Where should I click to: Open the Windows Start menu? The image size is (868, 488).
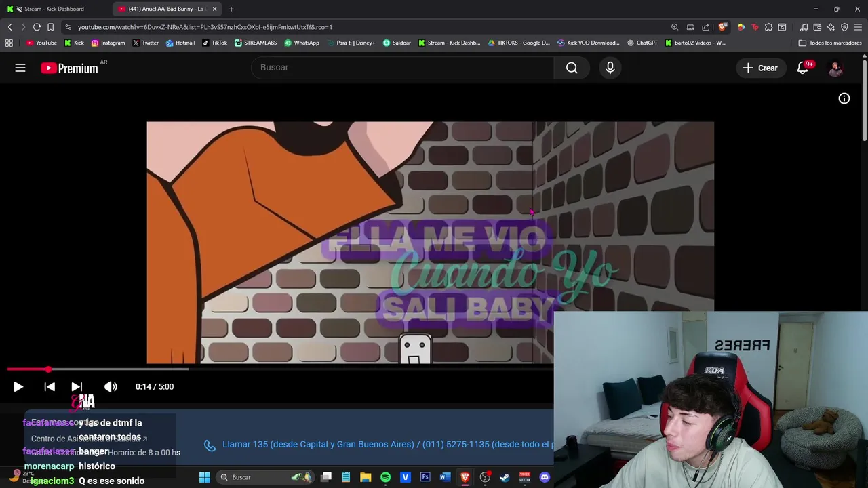204,477
